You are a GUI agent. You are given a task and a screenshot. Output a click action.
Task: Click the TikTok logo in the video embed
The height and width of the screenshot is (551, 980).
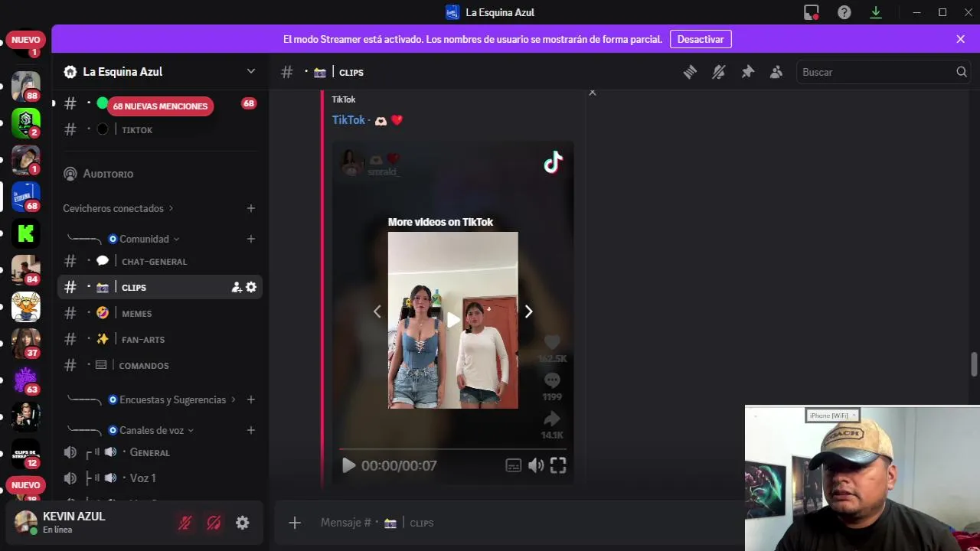tap(553, 162)
